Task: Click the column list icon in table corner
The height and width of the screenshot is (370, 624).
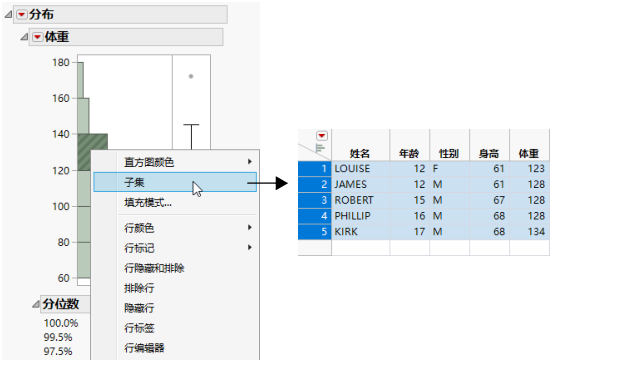Action: click(x=320, y=148)
